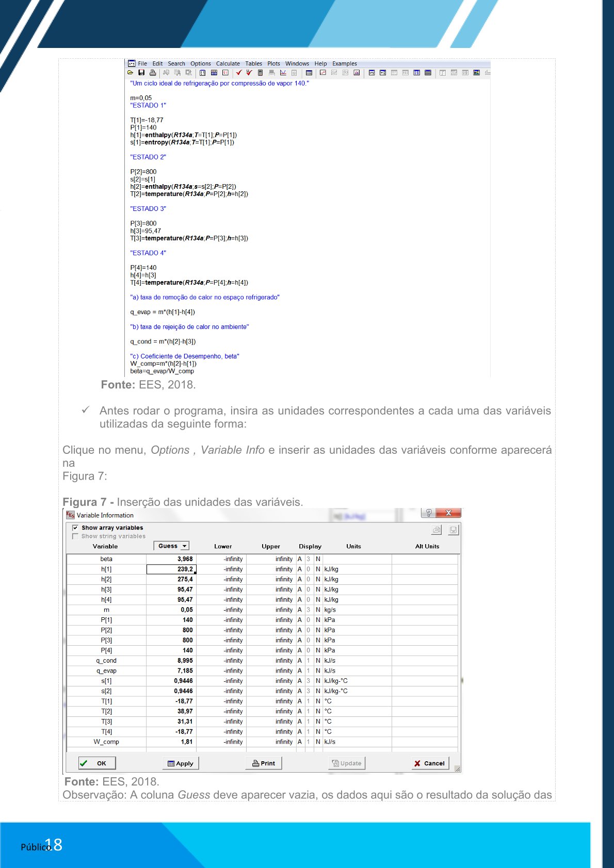Screen dimensions: 614x868
Task: Open the File menu
Action: [142, 63]
